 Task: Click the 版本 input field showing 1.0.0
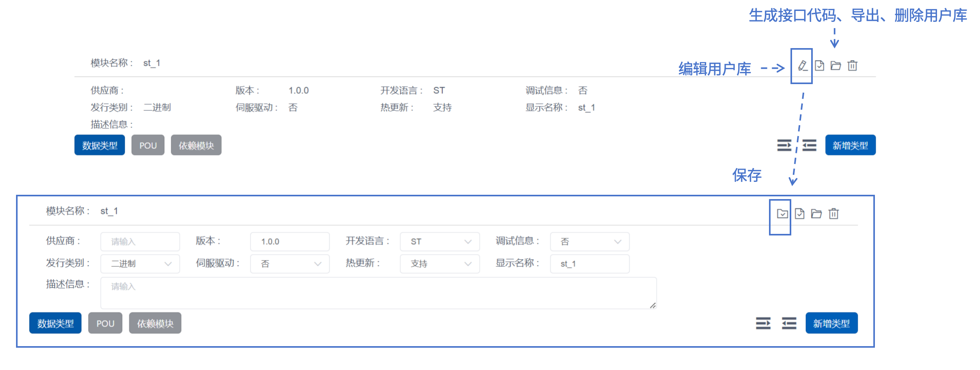point(290,242)
